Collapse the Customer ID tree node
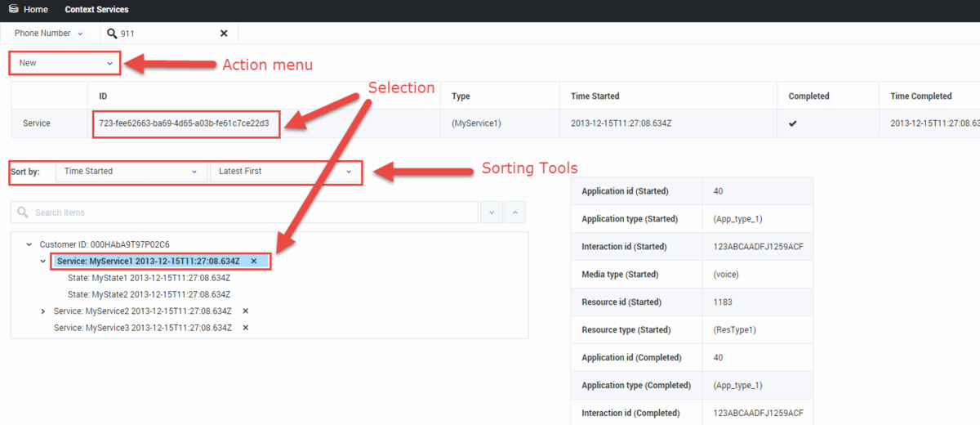 click(x=29, y=244)
